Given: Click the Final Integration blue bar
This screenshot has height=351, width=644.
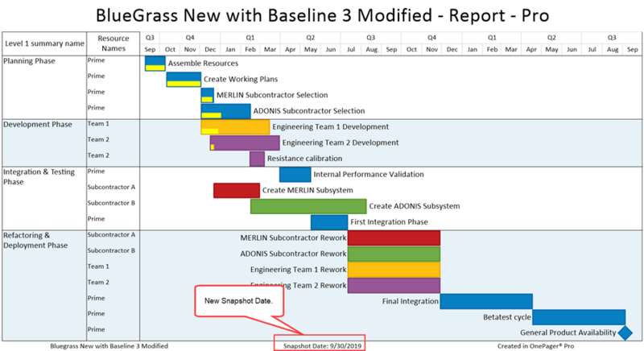Looking at the screenshot, I should (486, 301).
